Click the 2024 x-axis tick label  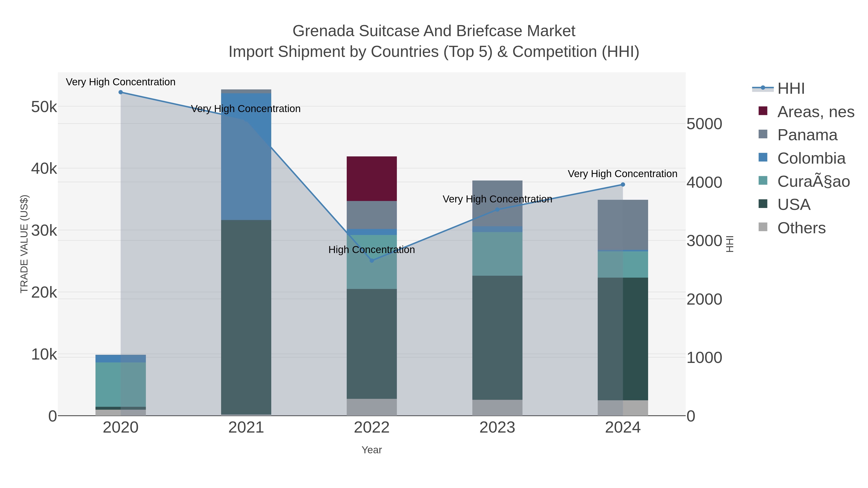point(623,428)
